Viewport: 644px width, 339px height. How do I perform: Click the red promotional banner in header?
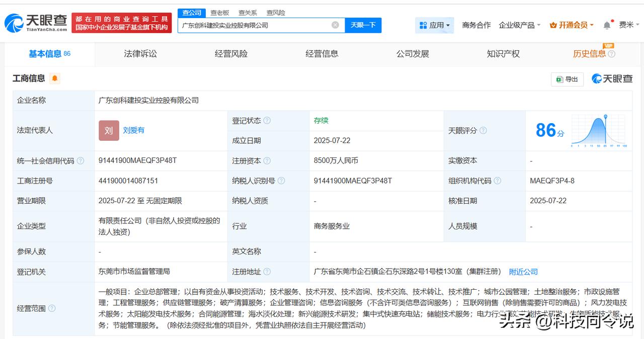[x=121, y=23]
